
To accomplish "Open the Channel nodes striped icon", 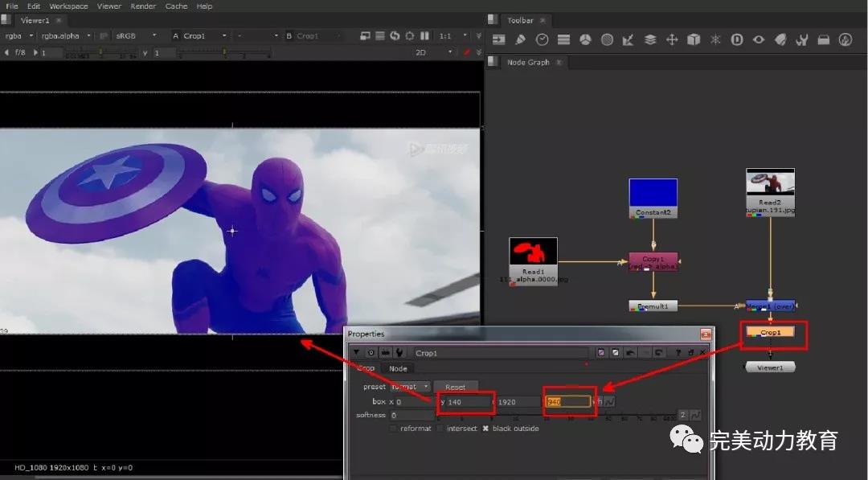I will coord(563,39).
